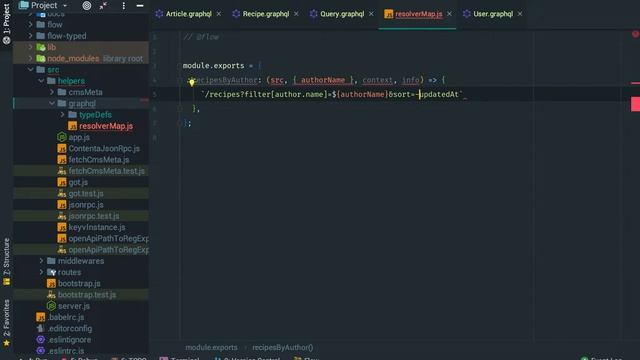Hide the Project panel with minus icon

pyautogui.click(x=140, y=5)
